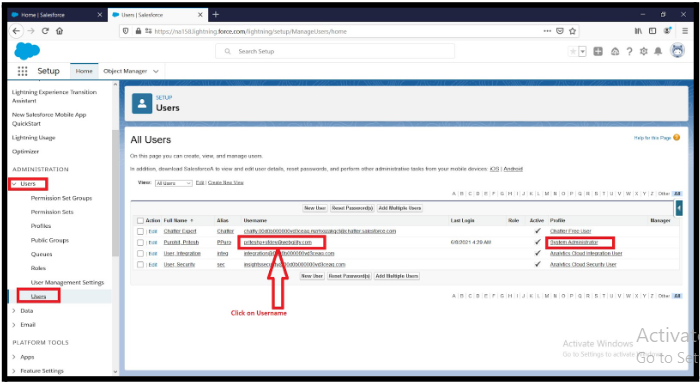Toggle the select-all users header checkbox

click(x=140, y=221)
